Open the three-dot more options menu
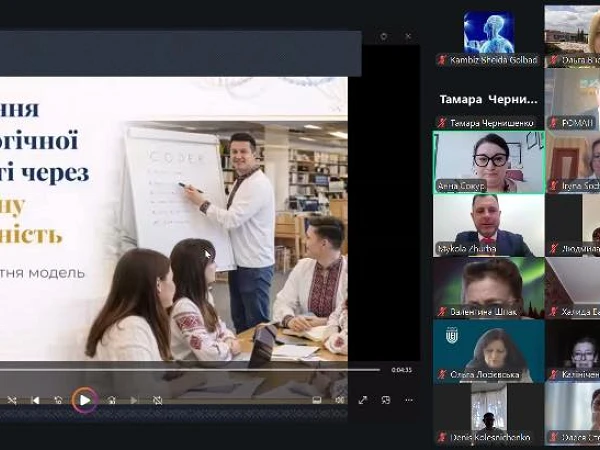The height and width of the screenshot is (450, 600). pyautogui.click(x=408, y=400)
